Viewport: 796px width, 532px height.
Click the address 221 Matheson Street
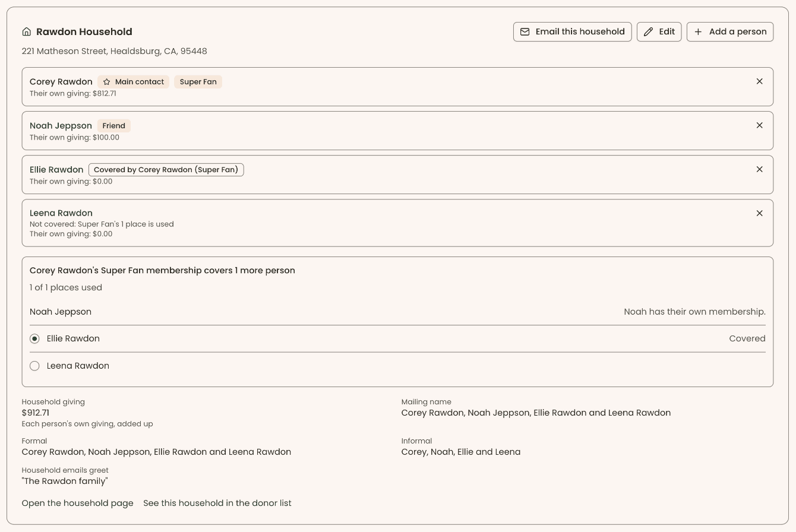pos(115,51)
